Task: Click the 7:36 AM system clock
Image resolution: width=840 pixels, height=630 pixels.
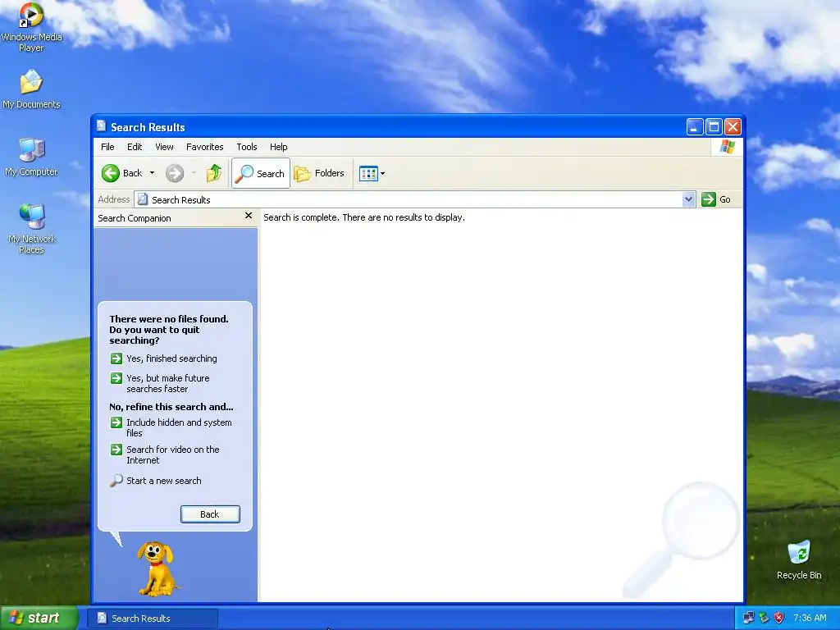Action: tap(810, 618)
